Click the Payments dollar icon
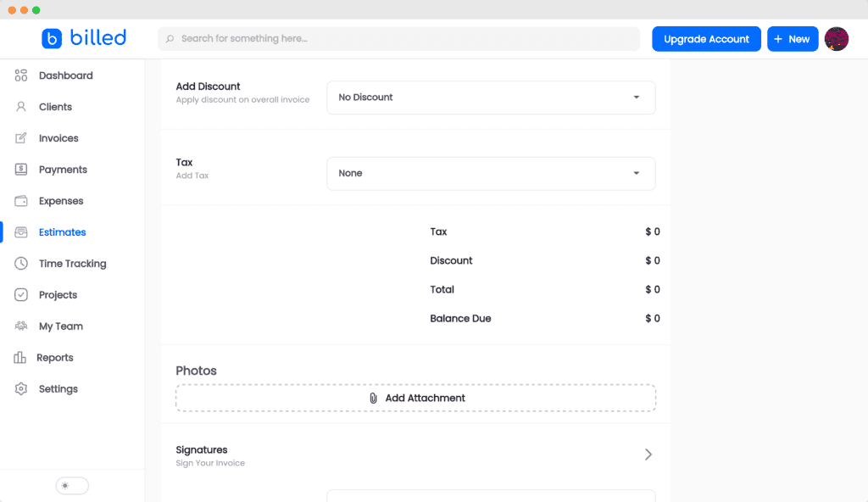The width and height of the screenshot is (868, 502). point(21,170)
